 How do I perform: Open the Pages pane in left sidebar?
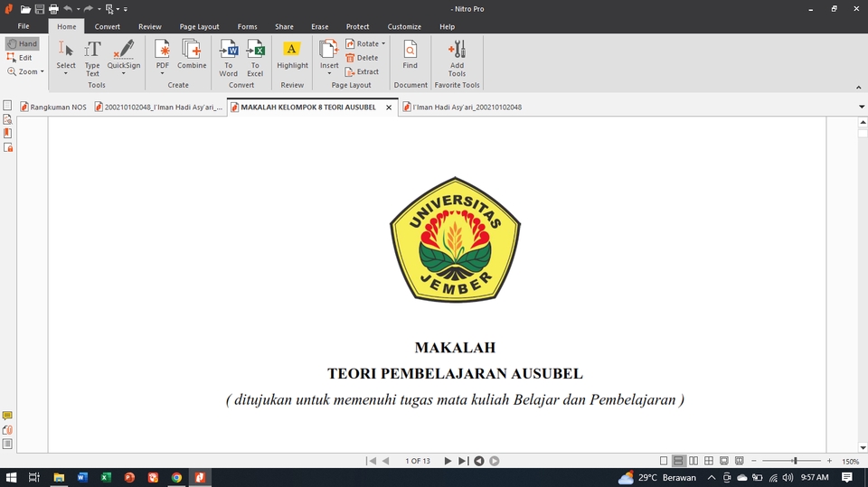tap(7, 105)
